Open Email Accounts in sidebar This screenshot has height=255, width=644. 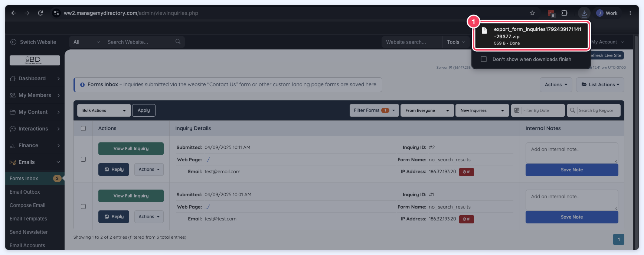click(27, 245)
